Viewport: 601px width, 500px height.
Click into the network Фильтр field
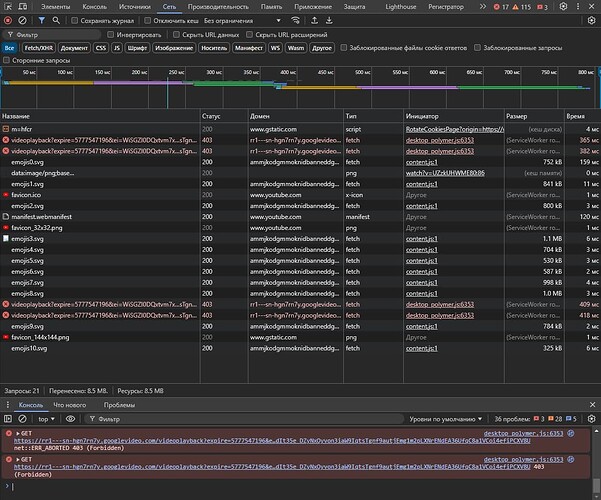pyautogui.click(x=54, y=35)
